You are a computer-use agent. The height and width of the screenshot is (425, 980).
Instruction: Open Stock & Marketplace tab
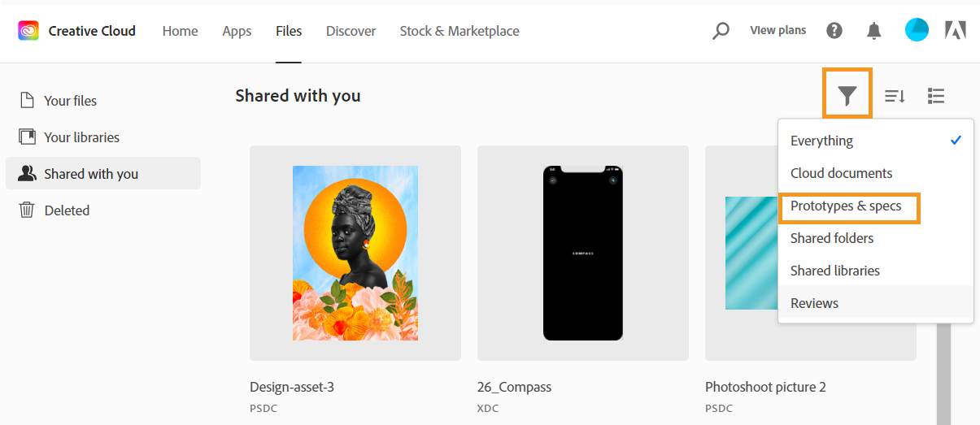point(460,31)
